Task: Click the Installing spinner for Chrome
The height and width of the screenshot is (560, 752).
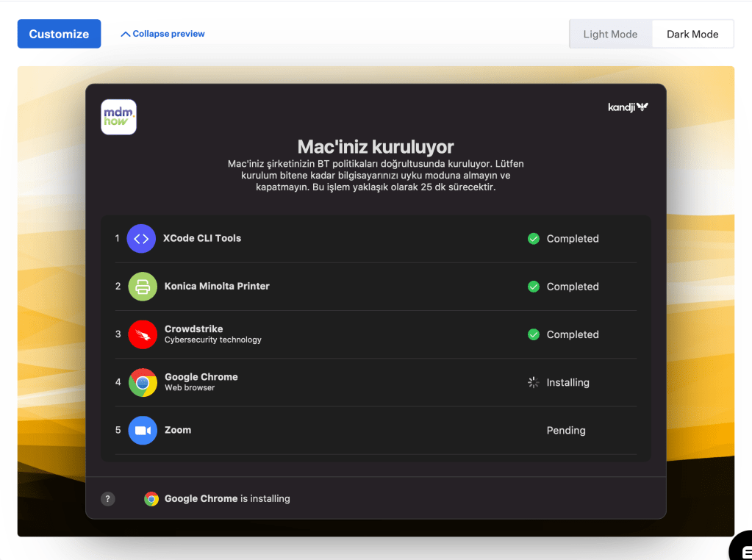Action: pos(534,382)
